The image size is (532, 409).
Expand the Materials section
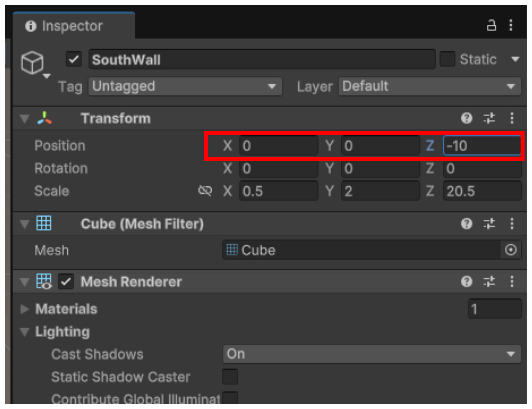pyautogui.click(x=25, y=309)
